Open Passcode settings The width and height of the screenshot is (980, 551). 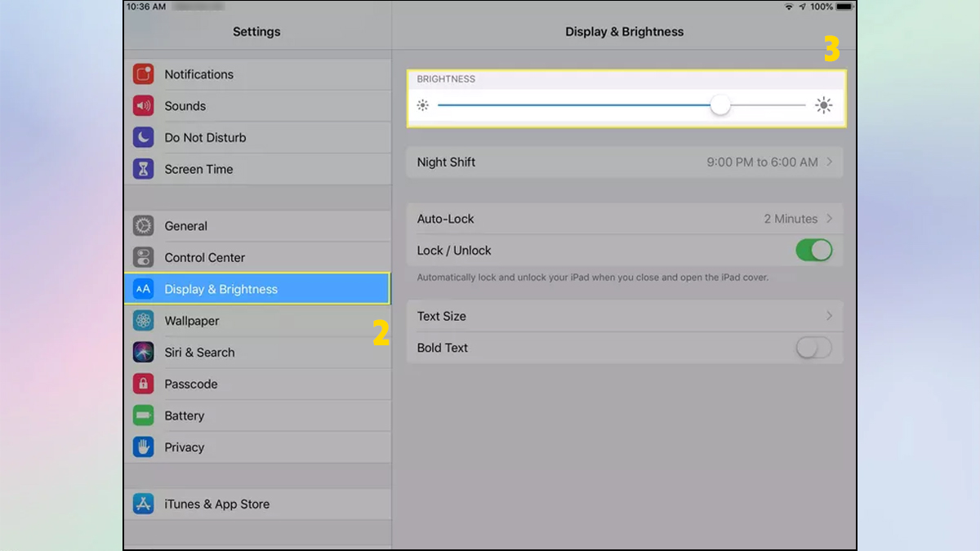coord(257,384)
